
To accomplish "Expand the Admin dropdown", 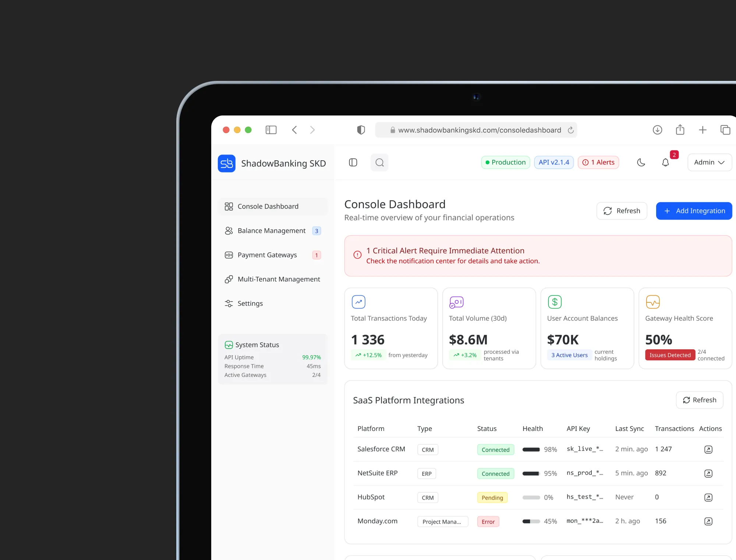I will point(710,162).
